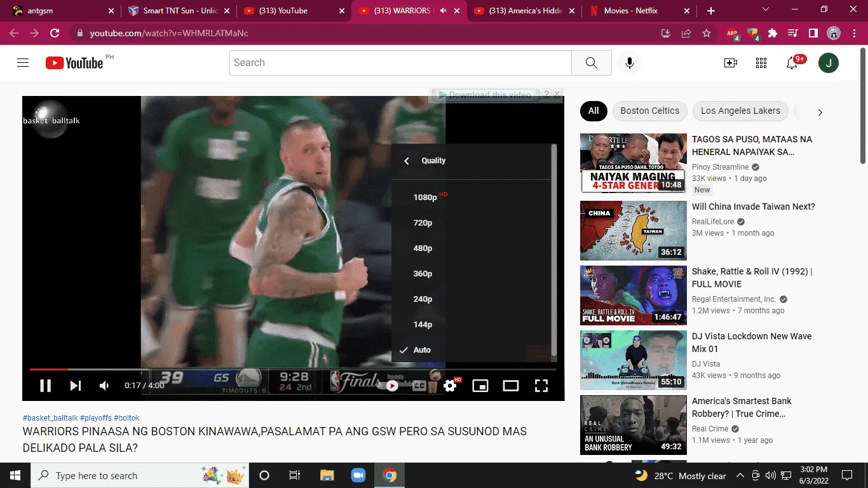Open the browser side panel icon
This screenshot has height=488, width=868.
[x=813, y=33]
